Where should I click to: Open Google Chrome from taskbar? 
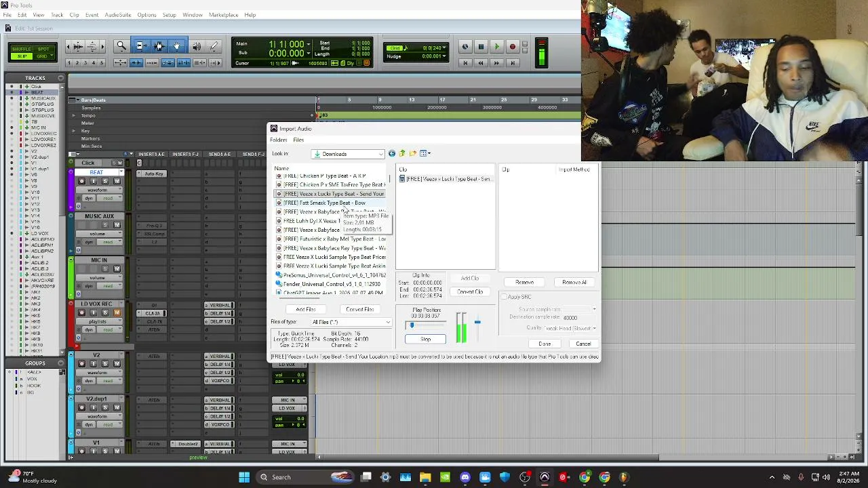(x=585, y=477)
